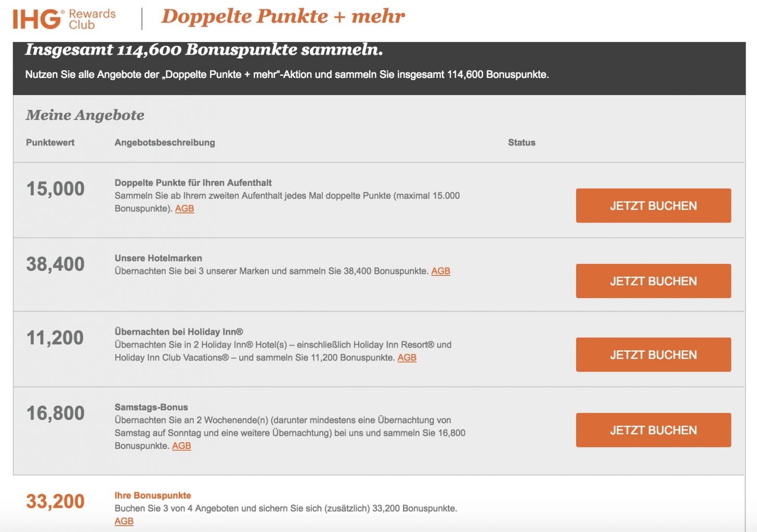Click the IHG Rewards Club logo
The image size is (757, 532).
pyautogui.click(x=64, y=19)
